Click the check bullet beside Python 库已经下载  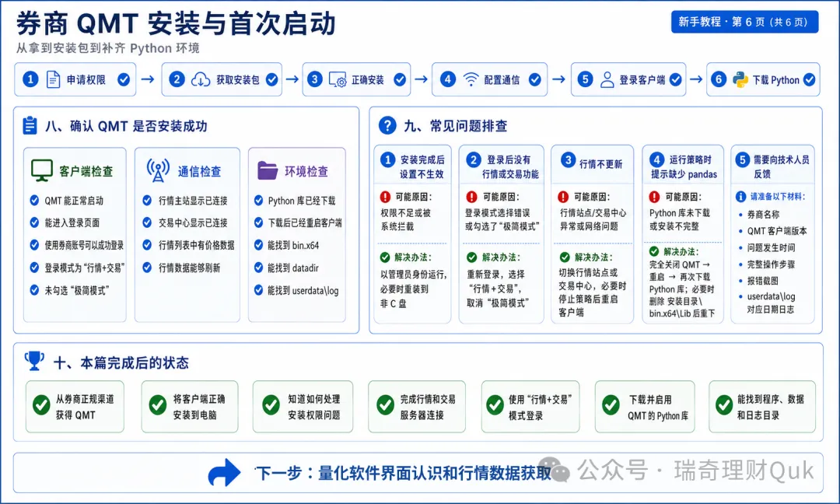258,201
